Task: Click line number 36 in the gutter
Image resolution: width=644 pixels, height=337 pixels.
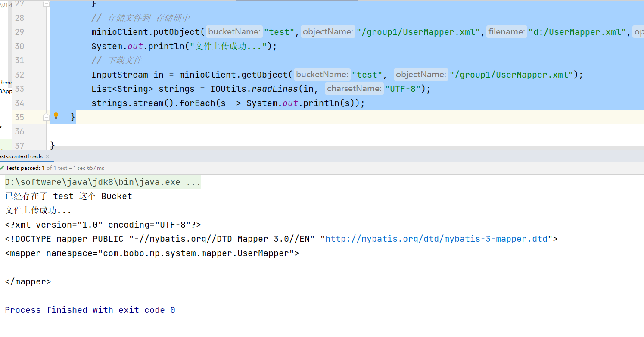Action: [x=19, y=131]
